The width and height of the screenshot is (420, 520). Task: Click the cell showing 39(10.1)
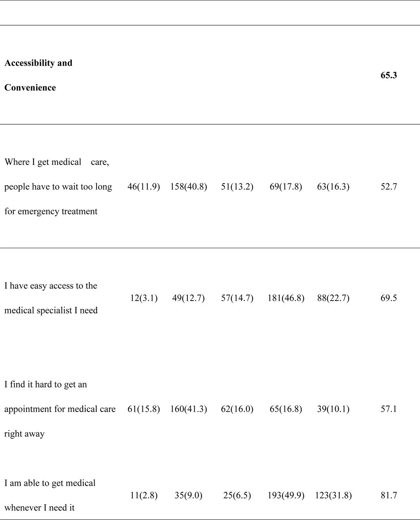click(x=333, y=409)
